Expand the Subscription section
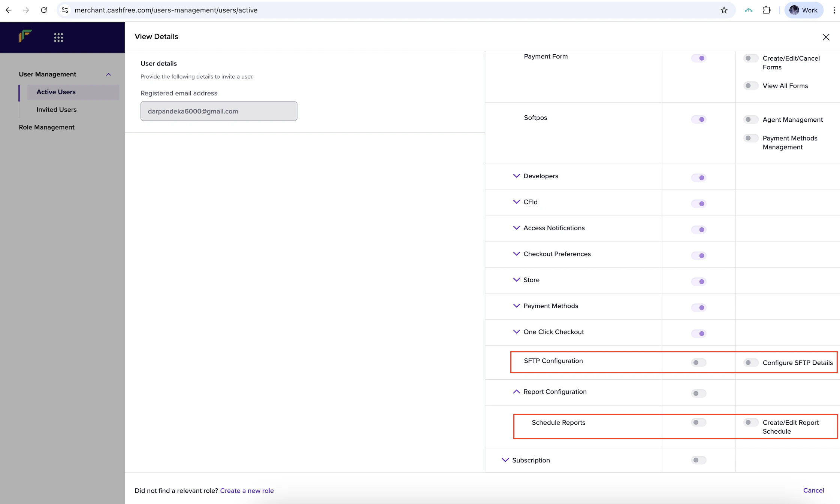840x504 pixels. coord(505,460)
